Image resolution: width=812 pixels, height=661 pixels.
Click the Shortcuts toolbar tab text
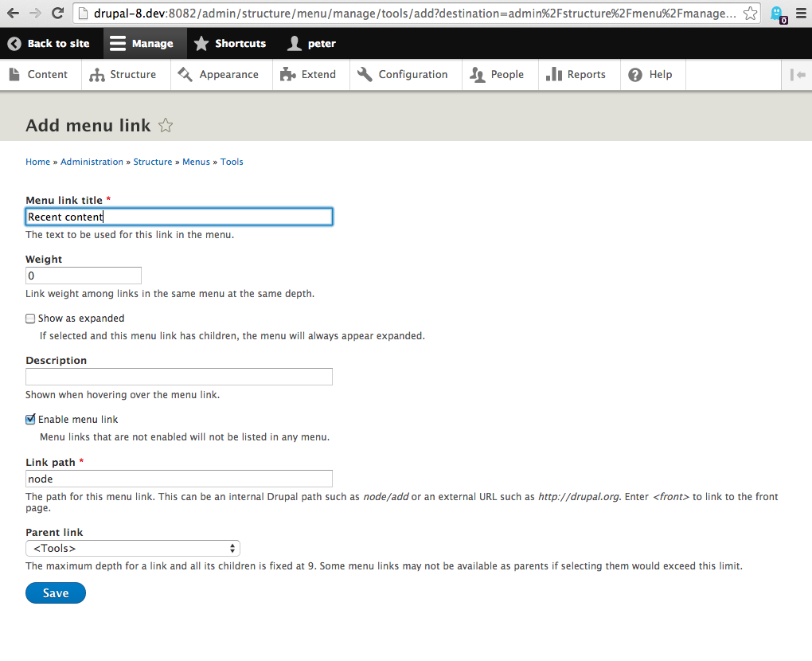coord(240,44)
